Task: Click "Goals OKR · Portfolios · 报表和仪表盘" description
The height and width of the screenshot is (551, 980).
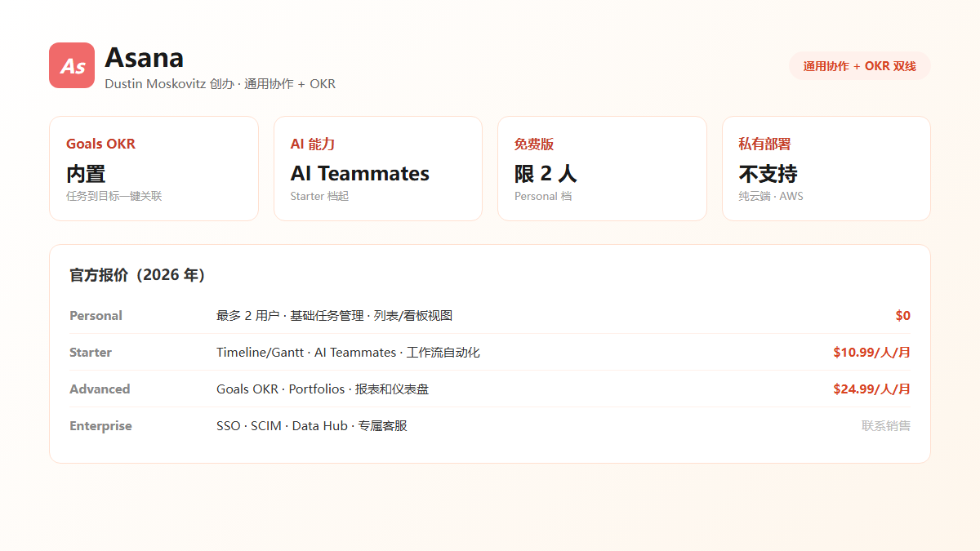Action: click(x=323, y=389)
